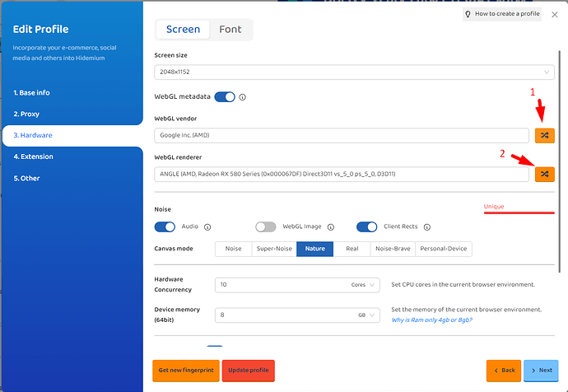Click the 'Screen size' label
Image resolution: width=568 pixels, height=392 pixels.
click(170, 55)
